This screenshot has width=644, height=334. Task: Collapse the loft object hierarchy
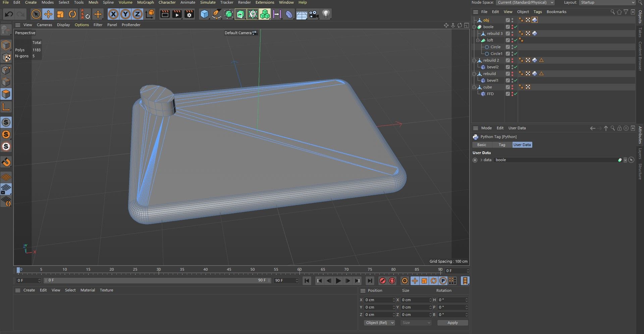[x=478, y=40]
